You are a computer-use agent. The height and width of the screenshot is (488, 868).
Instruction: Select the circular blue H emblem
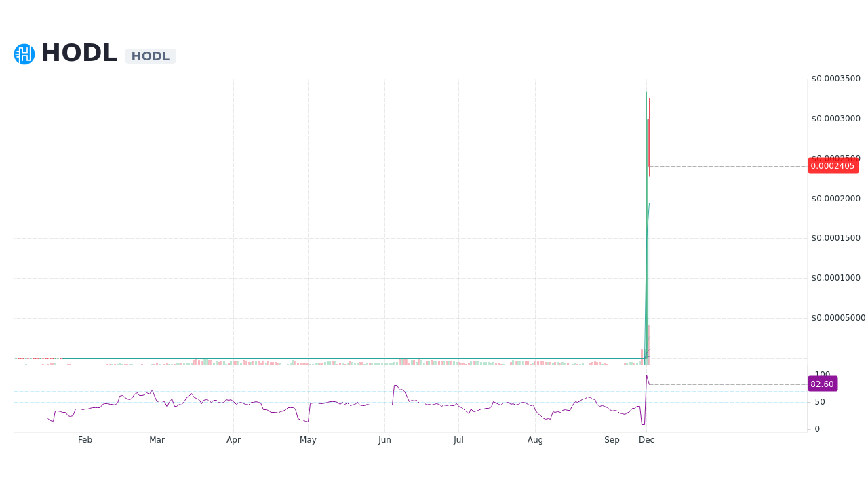pyautogui.click(x=24, y=54)
